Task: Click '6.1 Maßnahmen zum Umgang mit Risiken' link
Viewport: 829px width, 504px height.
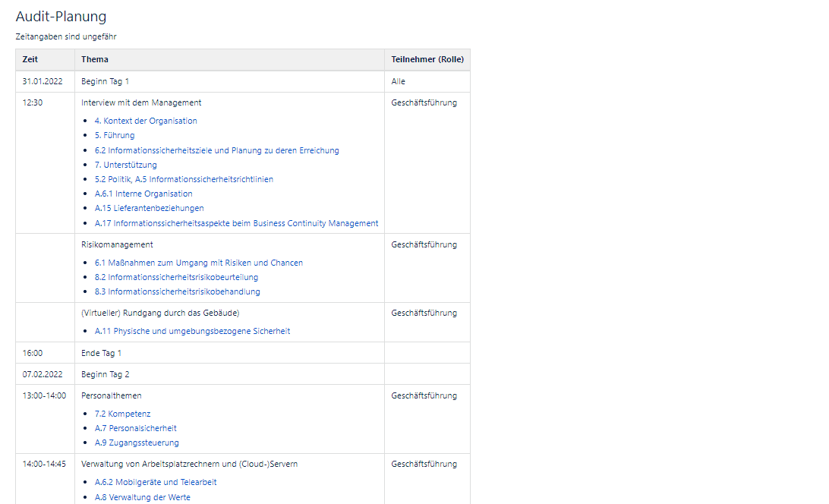Action: pyautogui.click(x=198, y=263)
